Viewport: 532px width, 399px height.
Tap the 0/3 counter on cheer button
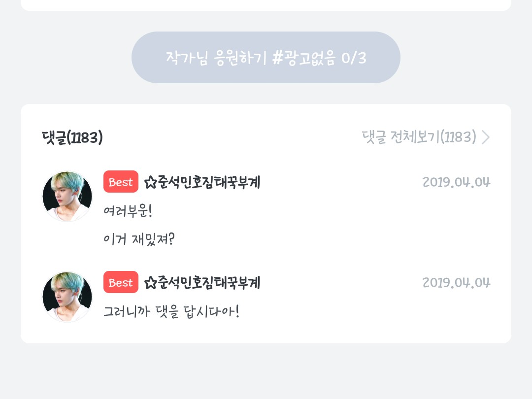[x=354, y=58]
